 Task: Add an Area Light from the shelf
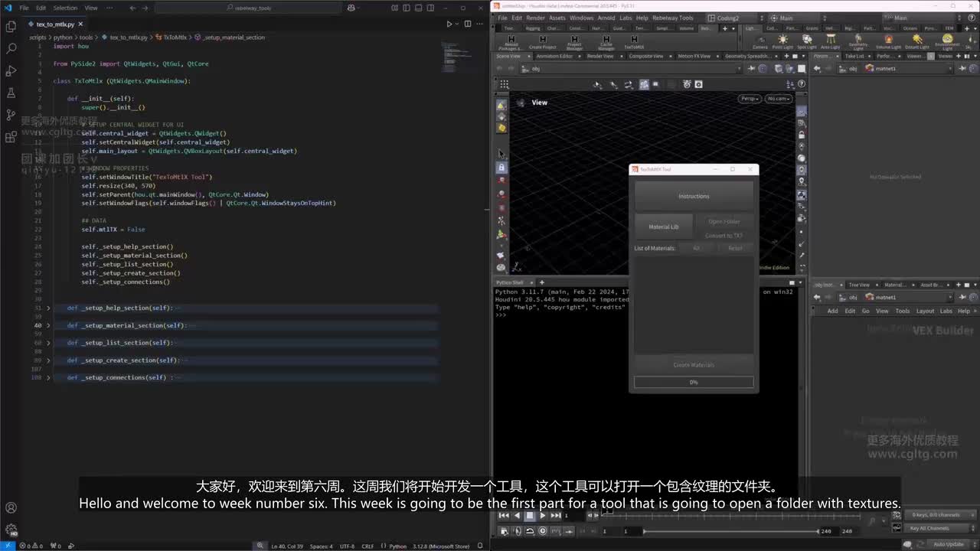click(830, 41)
